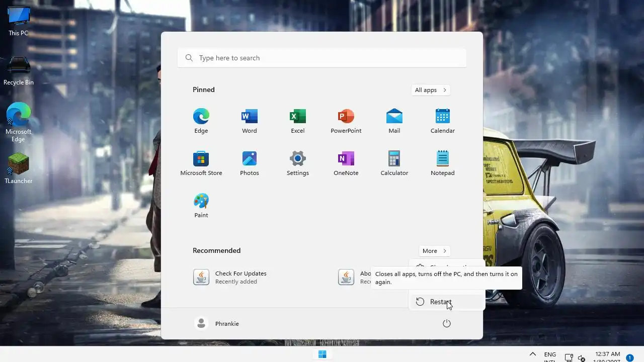Open the Calculator app

pyautogui.click(x=394, y=163)
